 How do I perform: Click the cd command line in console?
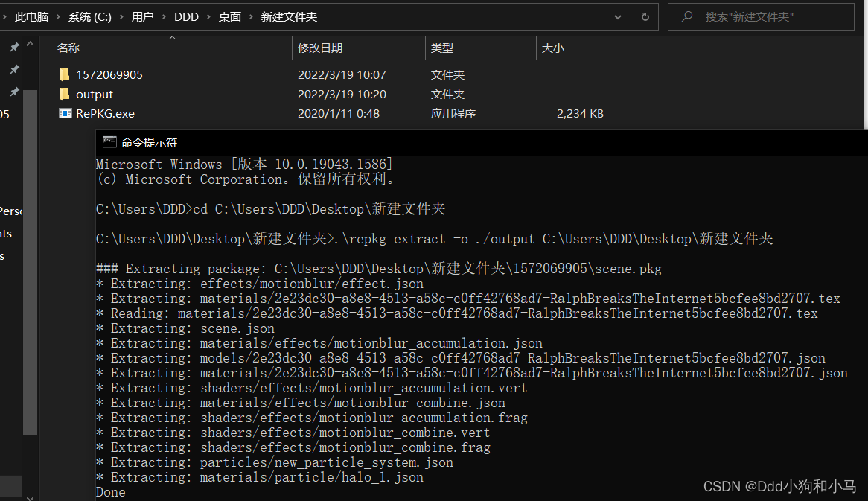[271, 209]
